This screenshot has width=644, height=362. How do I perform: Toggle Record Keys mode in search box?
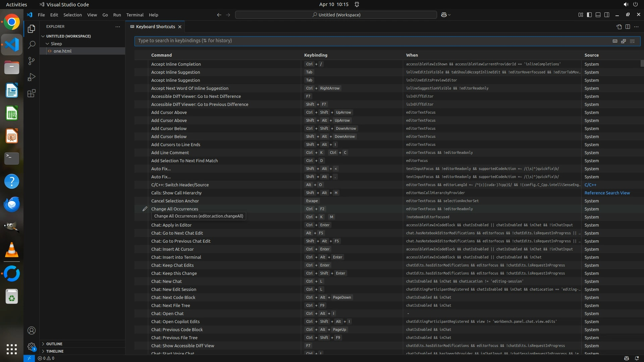coord(615,41)
